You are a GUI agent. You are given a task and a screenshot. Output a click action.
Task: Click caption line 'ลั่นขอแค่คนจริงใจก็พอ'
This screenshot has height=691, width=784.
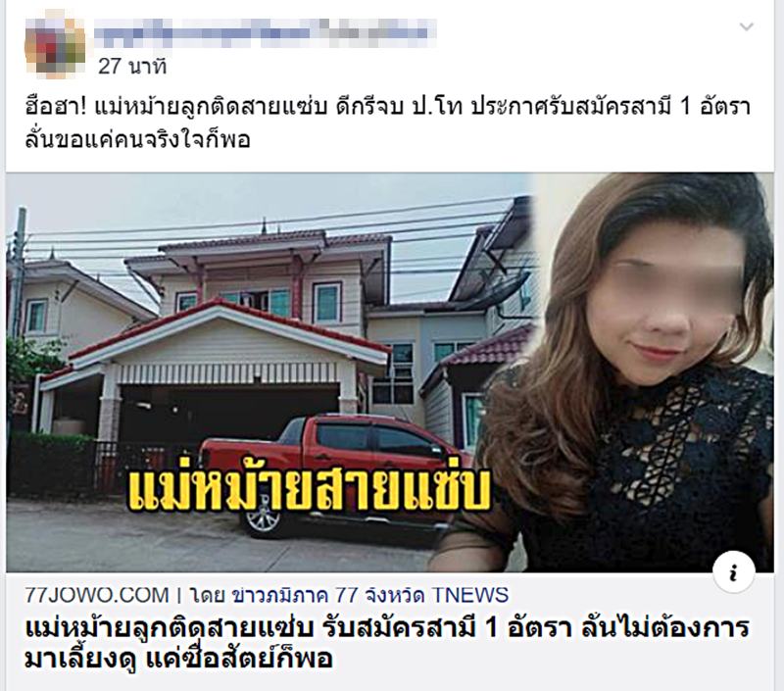tap(137, 139)
